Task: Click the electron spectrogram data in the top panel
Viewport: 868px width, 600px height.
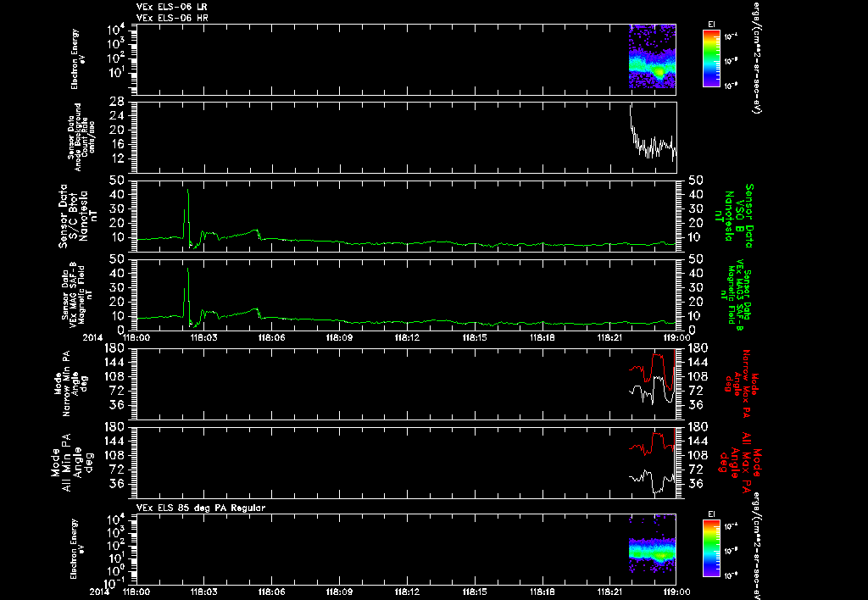Action: pyautogui.click(x=652, y=57)
